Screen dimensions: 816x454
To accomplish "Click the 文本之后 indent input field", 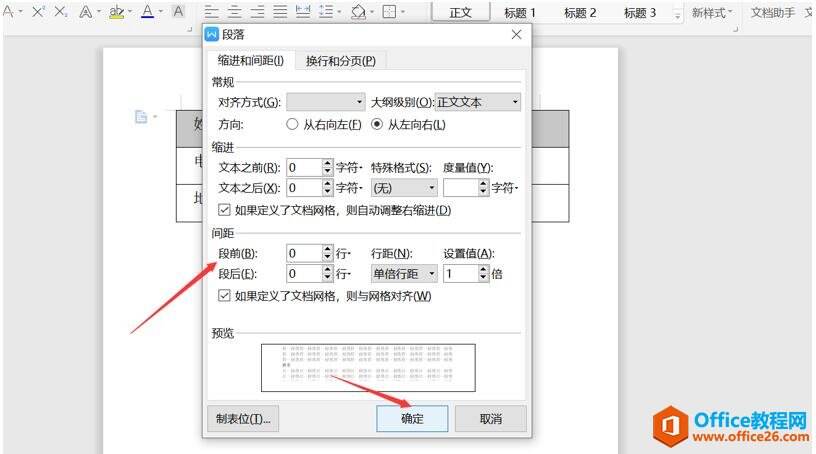I will click(304, 187).
